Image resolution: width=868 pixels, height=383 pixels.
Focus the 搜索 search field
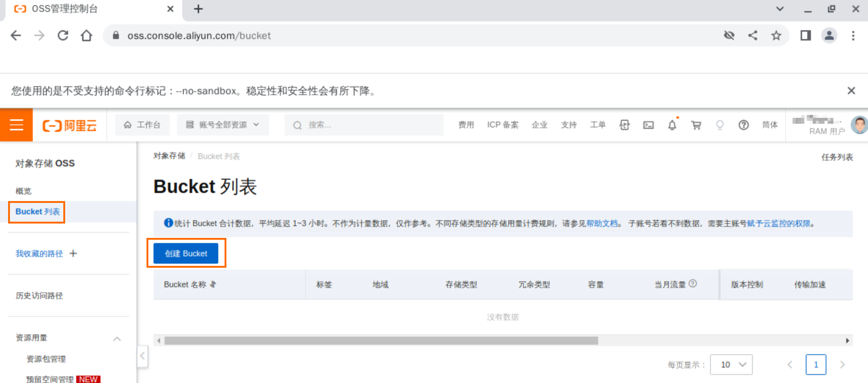364,125
